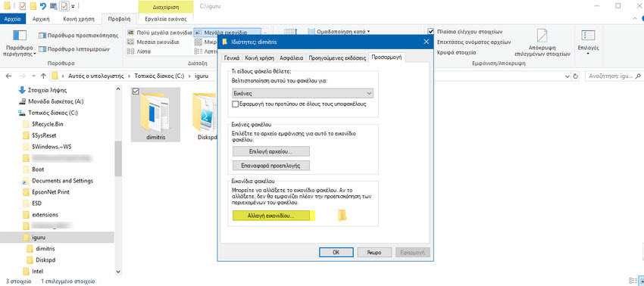Open the Αρχείο (File) ribbon tab
This screenshot has height=286, width=644.
pyautogui.click(x=13, y=19)
